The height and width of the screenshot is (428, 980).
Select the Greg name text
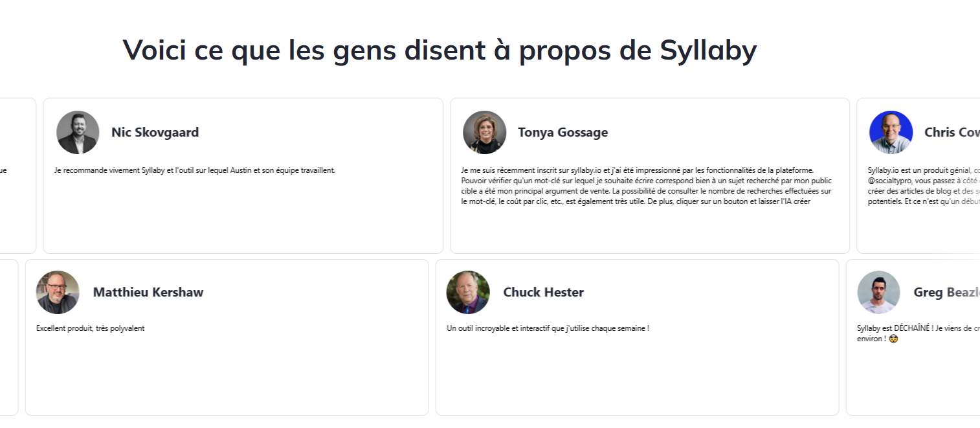946,292
